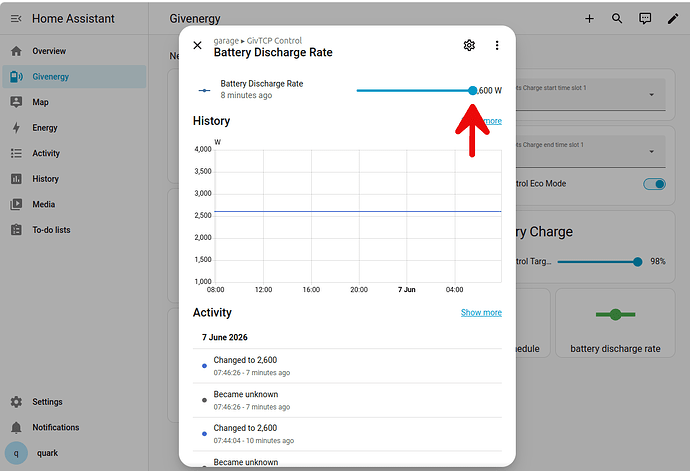Open entity settings gear in dialog
Screen dimensions: 690x471
point(469,45)
